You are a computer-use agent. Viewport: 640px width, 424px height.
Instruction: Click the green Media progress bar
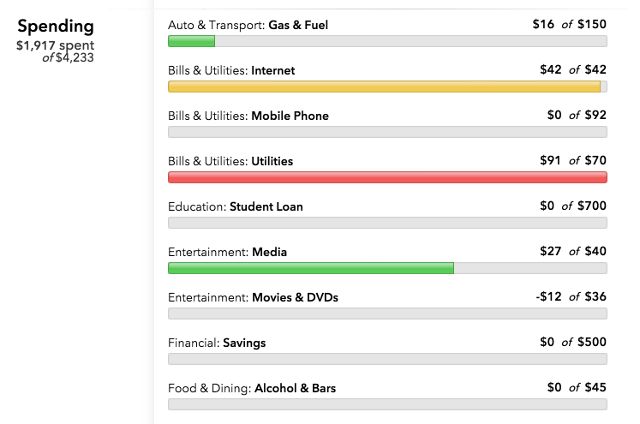click(x=310, y=268)
